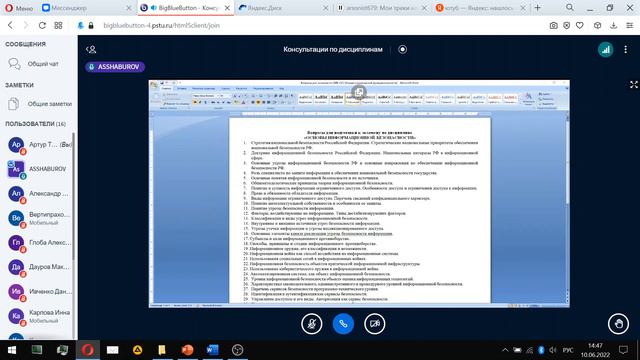640x360 pixels.
Task: Open Opera Меню
Action: coord(18,8)
